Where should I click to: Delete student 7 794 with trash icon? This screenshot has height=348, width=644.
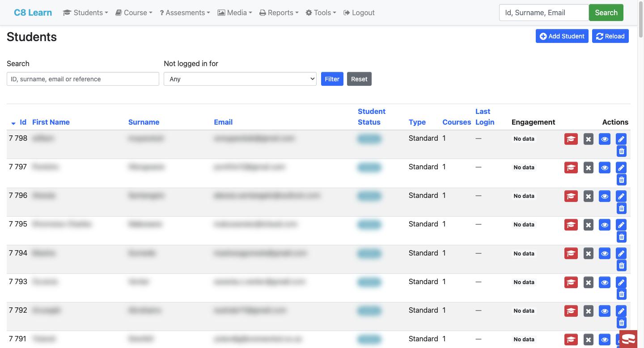click(621, 266)
